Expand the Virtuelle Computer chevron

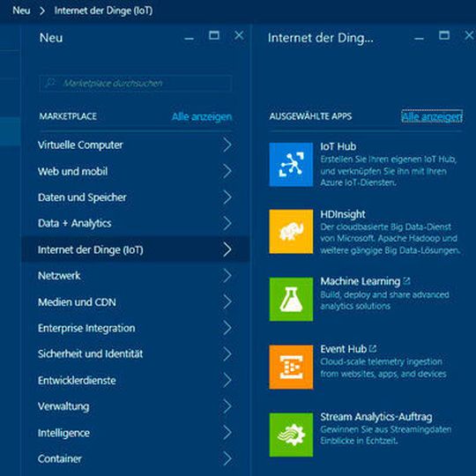[227, 145]
